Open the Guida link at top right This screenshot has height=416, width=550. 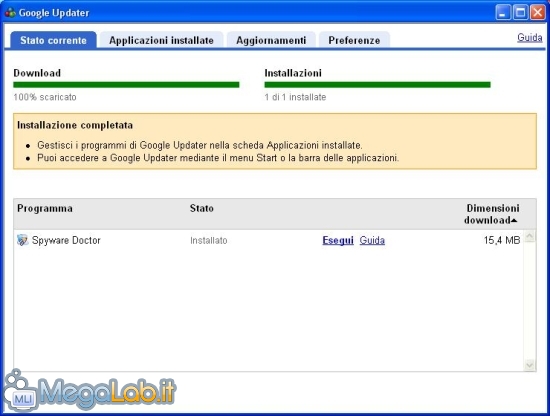[530, 38]
